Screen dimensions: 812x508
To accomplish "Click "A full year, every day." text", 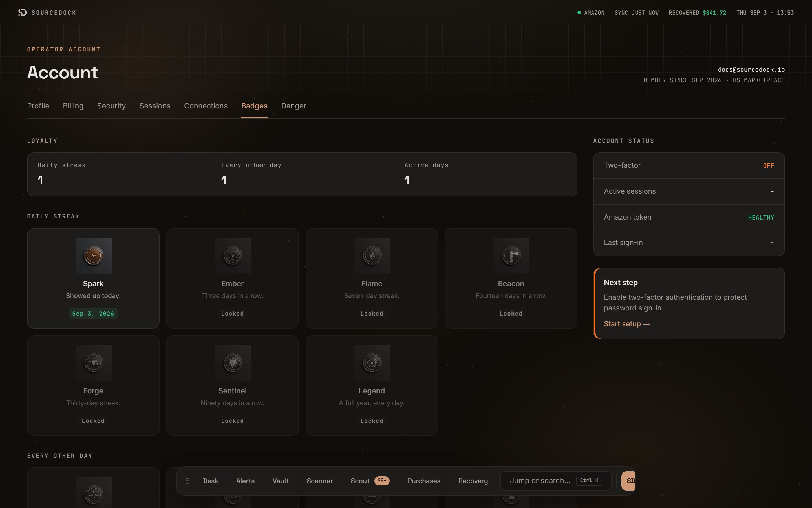I will pos(372,403).
